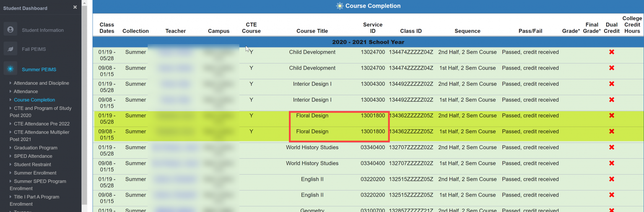Click the Sequence column header
Image resolution: width=644 pixels, height=212 pixels.
coord(467,31)
